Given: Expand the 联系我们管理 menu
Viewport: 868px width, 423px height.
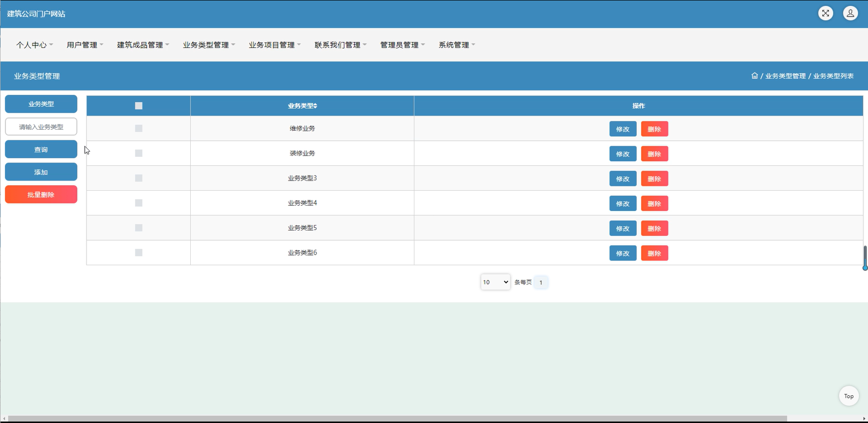Looking at the screenshot, I should 340,45.
